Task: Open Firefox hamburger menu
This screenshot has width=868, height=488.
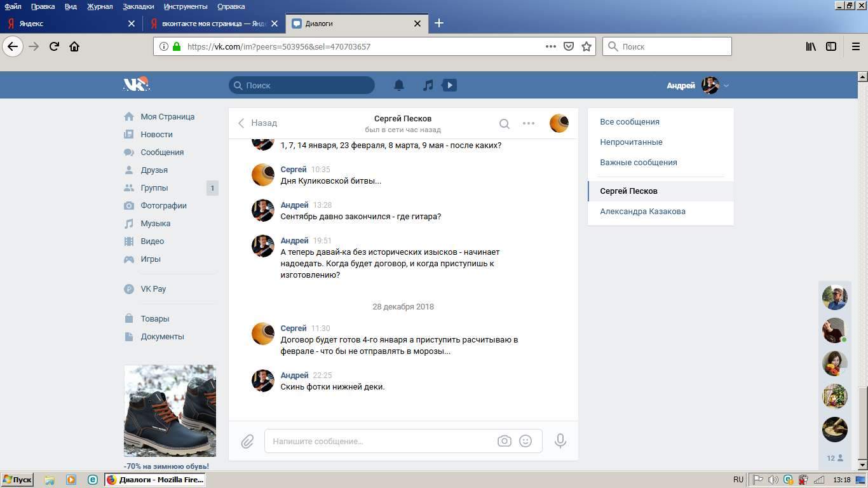Action: coord(855,46)
